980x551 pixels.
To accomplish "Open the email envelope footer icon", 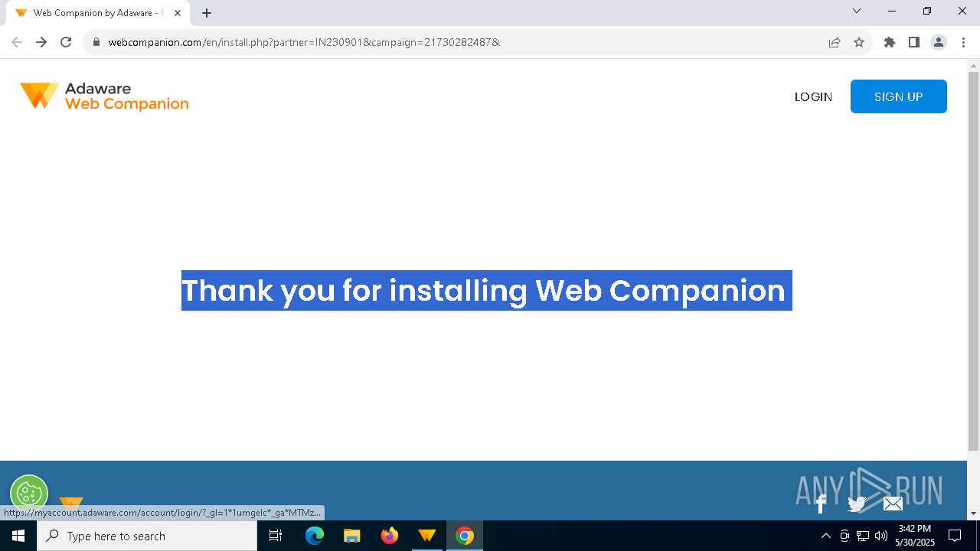I will pyautogui.click(x=893, y=504).
